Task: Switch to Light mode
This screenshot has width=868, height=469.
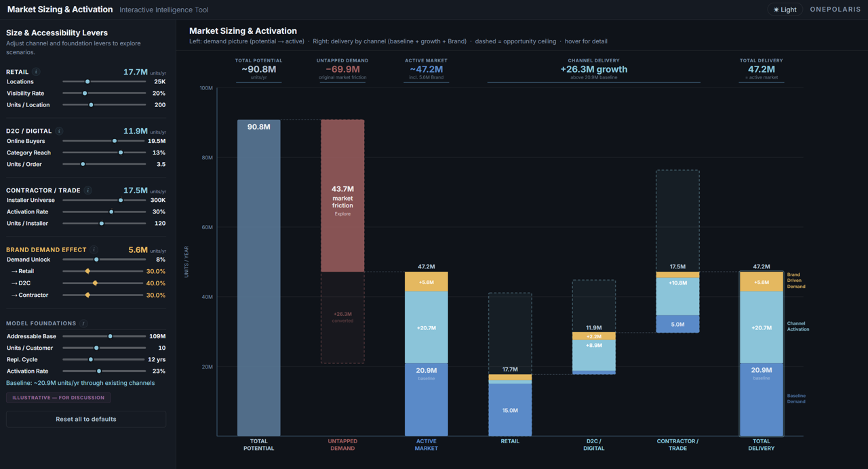Action: point(786,9)
